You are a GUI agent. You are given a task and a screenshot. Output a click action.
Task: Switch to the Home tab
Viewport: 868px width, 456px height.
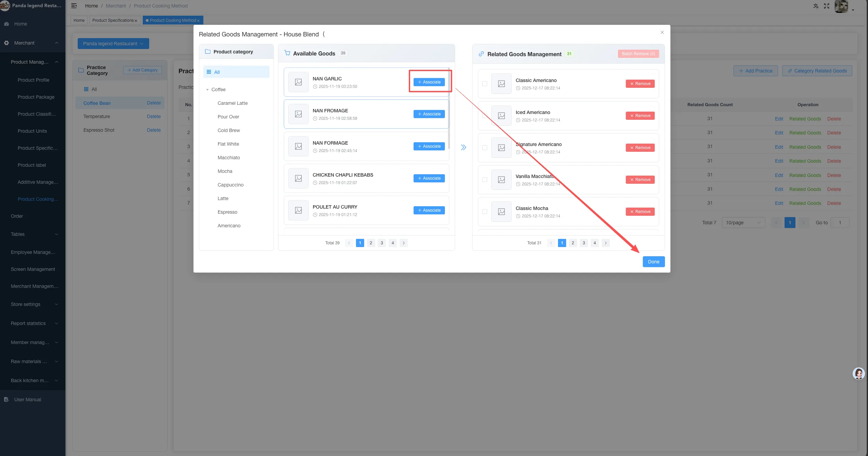point(79,20)
